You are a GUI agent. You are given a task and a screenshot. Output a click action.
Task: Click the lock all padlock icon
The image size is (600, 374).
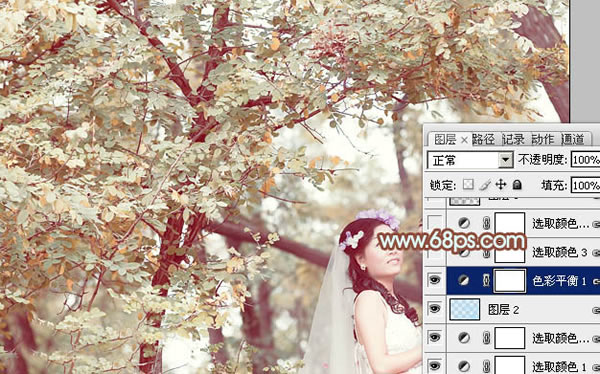coord(517,185)
